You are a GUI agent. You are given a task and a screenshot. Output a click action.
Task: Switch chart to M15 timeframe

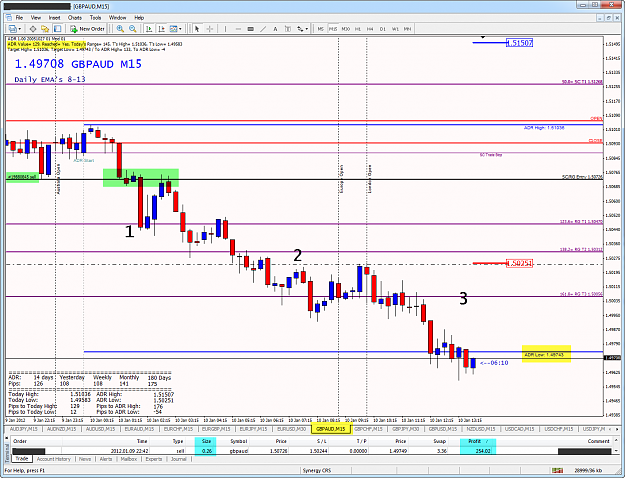pos(333,29)
